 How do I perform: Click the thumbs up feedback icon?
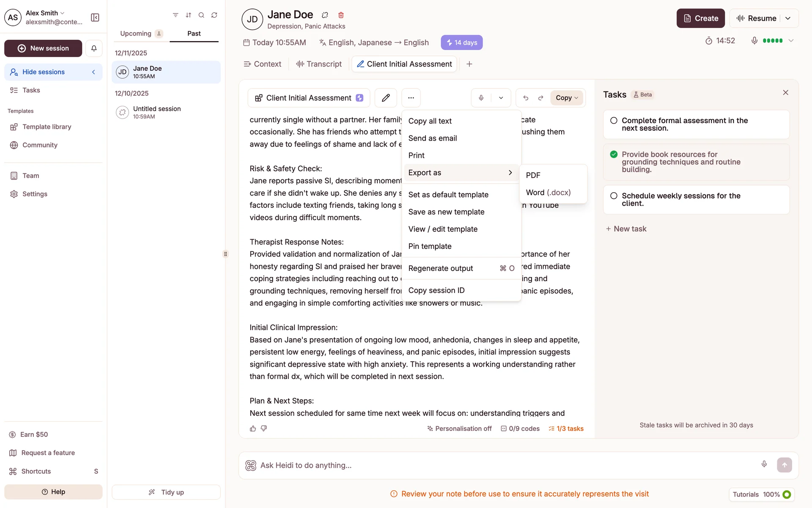point(253,428)
